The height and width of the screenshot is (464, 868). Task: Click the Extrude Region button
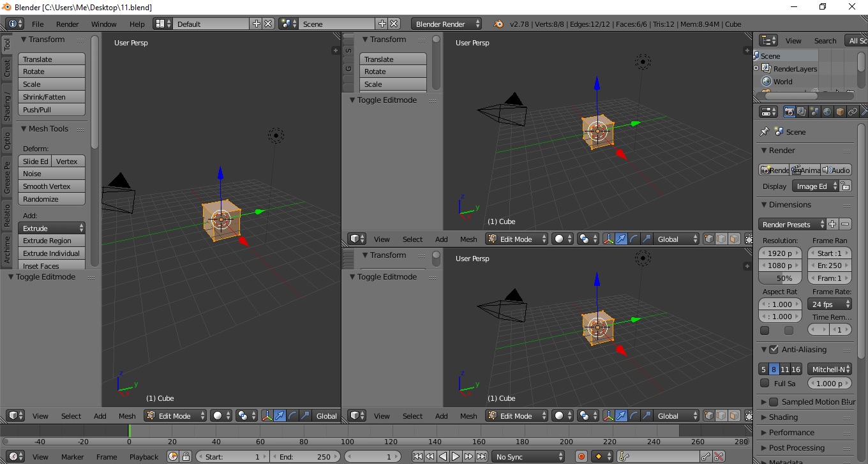tap(52, 240)
